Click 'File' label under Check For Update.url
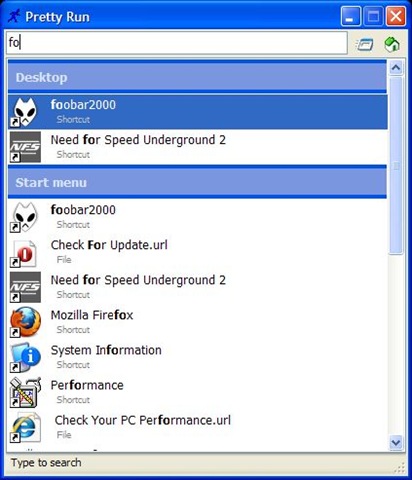Viewport: 412px width, 480px height. click(64, 260)
